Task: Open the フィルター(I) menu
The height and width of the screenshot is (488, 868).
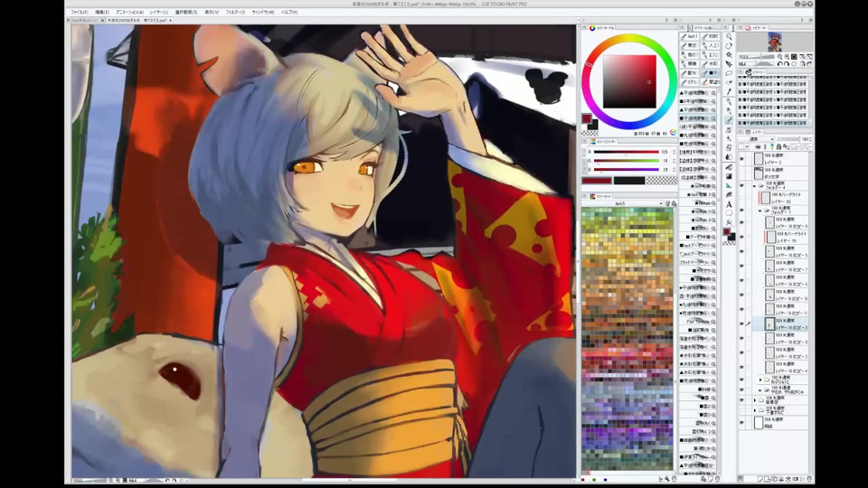Action: click(x=235, y=12)
